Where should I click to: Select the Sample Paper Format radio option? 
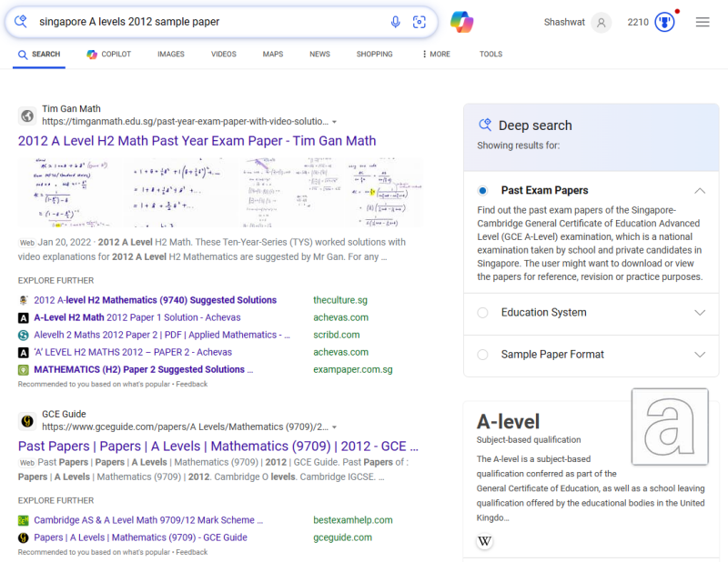(x=482, y=355)
